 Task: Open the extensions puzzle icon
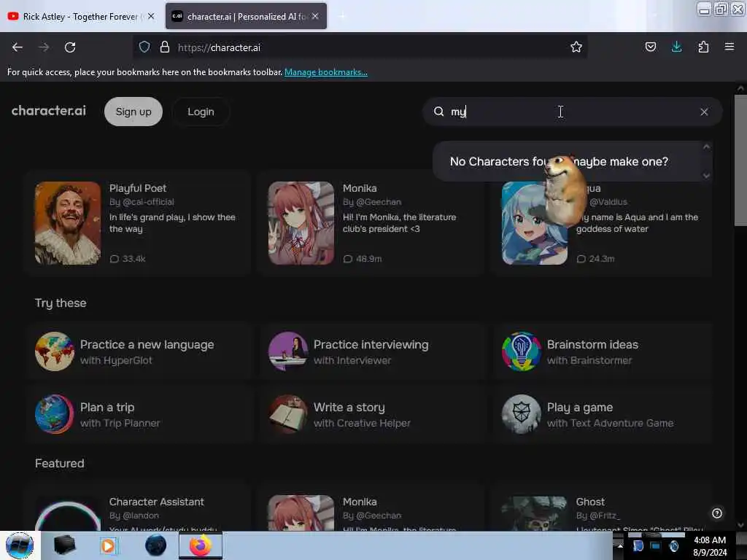pos(703,47)
